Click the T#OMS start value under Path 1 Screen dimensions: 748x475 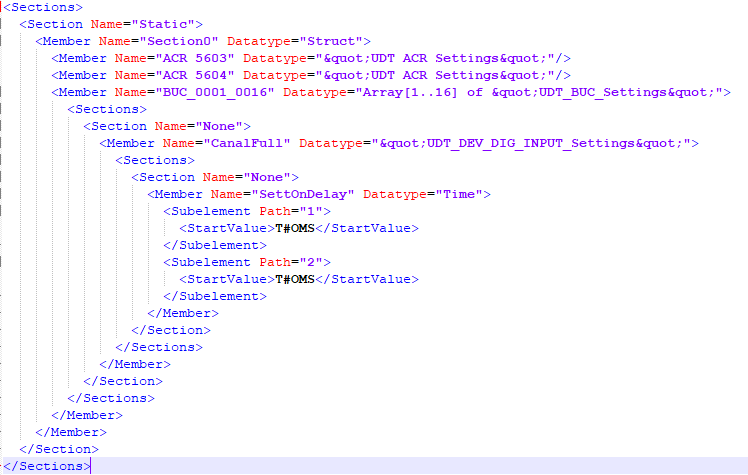click(x=295, y=228)
